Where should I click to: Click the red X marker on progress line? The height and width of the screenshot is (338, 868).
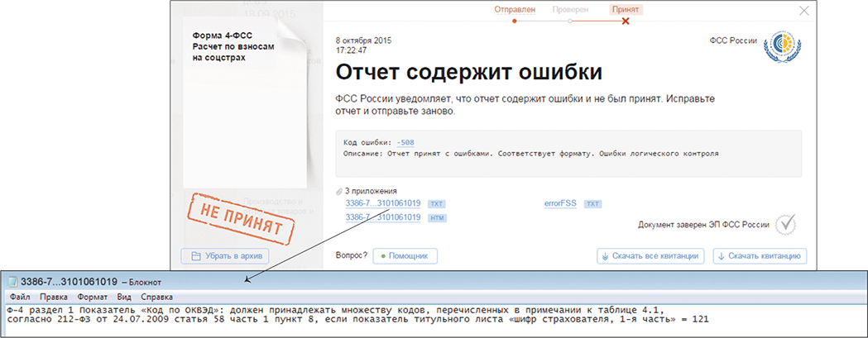pos(626,21)
